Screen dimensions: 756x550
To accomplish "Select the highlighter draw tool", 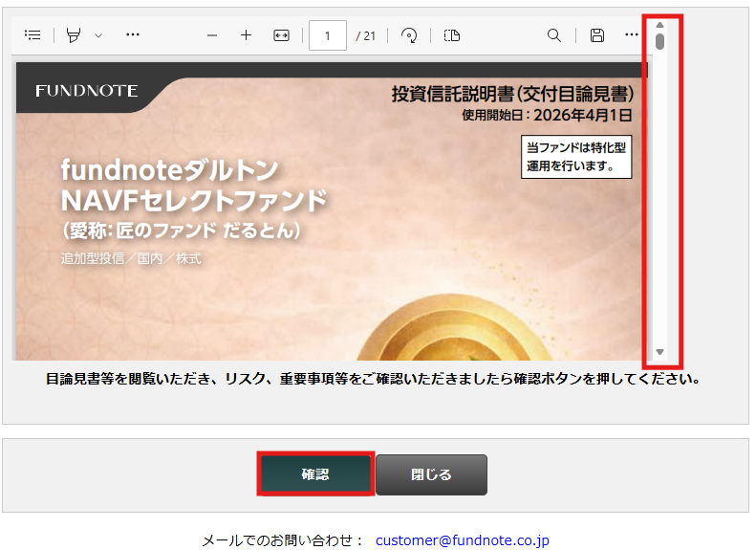I will coord(74,34).
